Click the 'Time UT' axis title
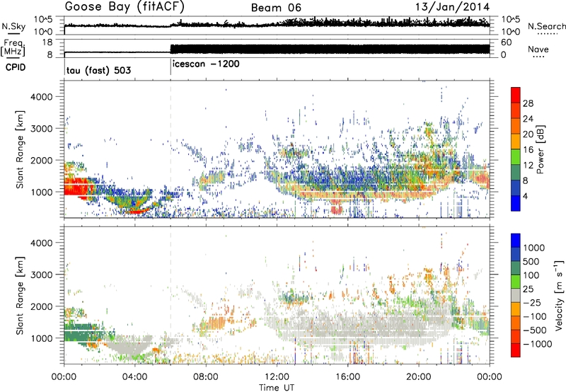This screenshot has width=566, height=392. [x=277, y=388]
